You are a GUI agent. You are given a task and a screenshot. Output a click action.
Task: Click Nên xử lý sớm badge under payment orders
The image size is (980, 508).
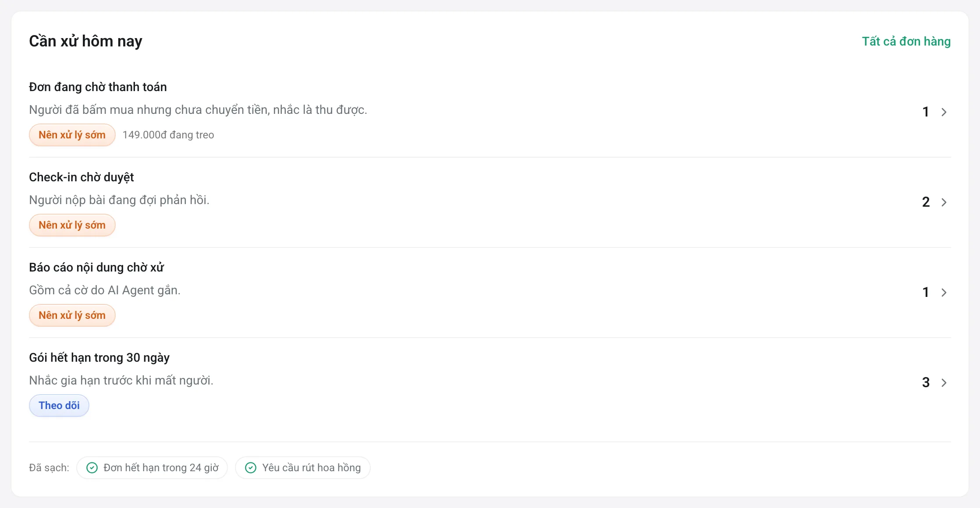pos(72,135)
